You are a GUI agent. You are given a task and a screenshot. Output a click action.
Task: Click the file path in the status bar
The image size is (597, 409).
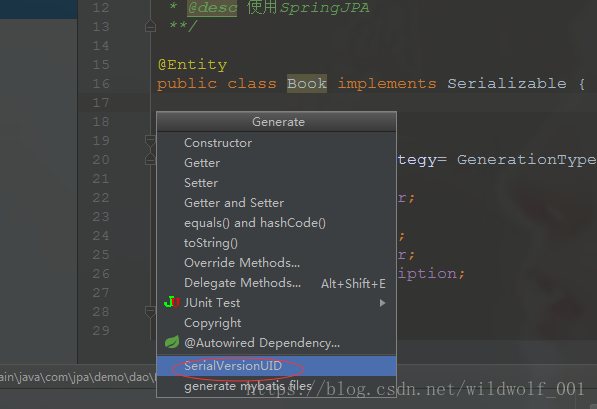click(x=78, y=377)
